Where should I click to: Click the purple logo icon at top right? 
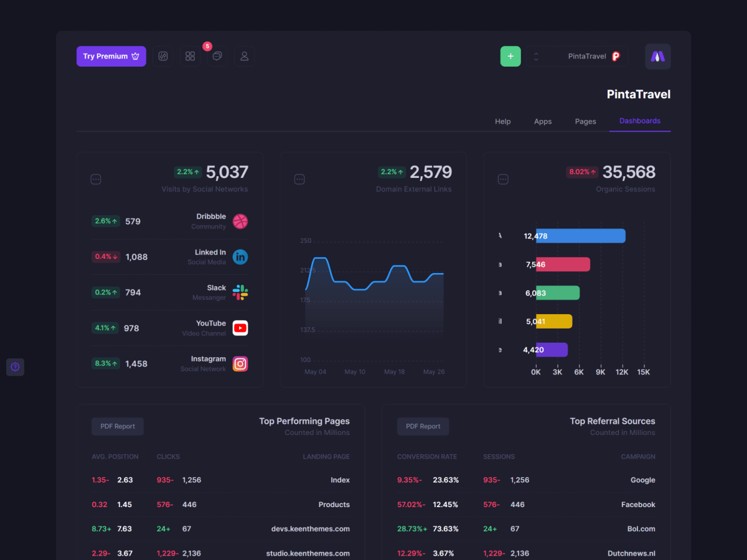657,56
